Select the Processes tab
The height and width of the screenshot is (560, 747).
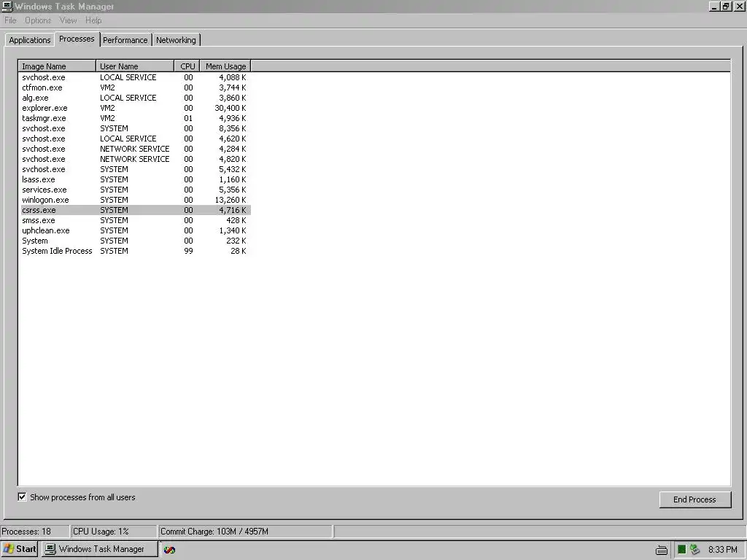pos(77,39)
